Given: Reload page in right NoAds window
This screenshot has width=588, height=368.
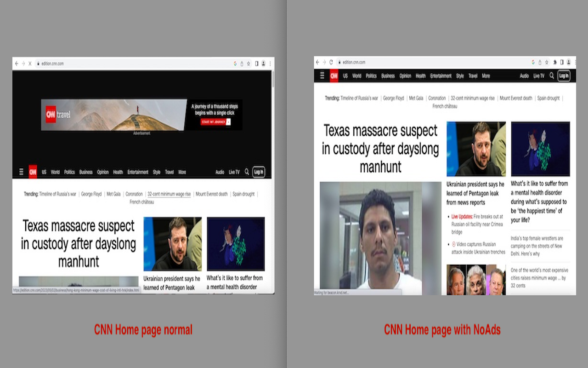Looking at the screenshot, I should pyautogui.click(x=331, y=62).
